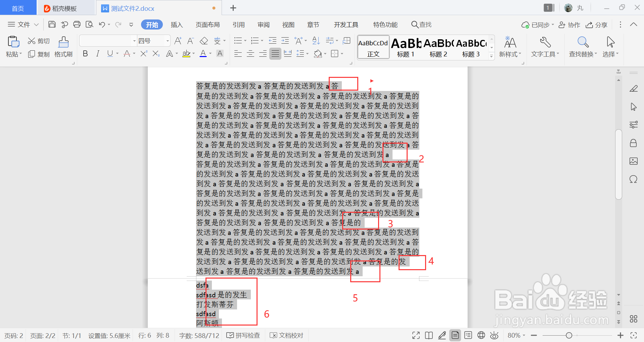Toggle Underline formatting
Viewport: 644px width, 342px height.
[x=110, y=53]
